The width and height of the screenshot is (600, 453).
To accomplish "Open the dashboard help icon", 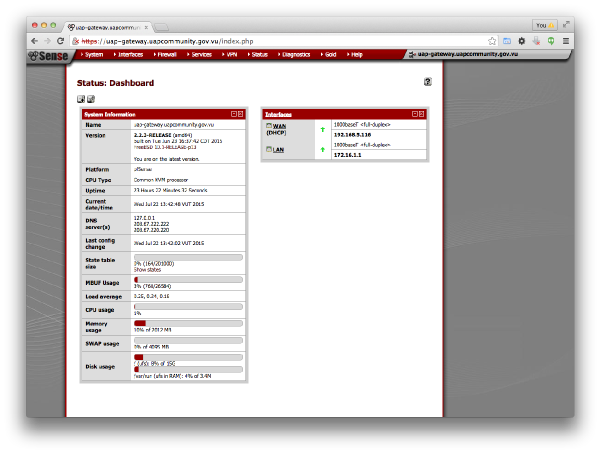I will coord(427,81).
